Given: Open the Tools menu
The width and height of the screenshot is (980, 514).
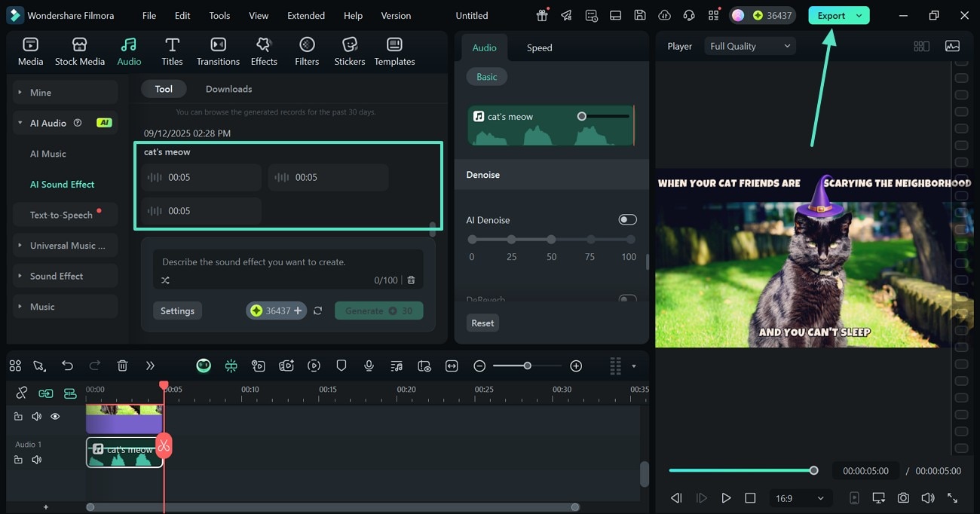Looking at the screenshot, I should click(x=219, y=14).
